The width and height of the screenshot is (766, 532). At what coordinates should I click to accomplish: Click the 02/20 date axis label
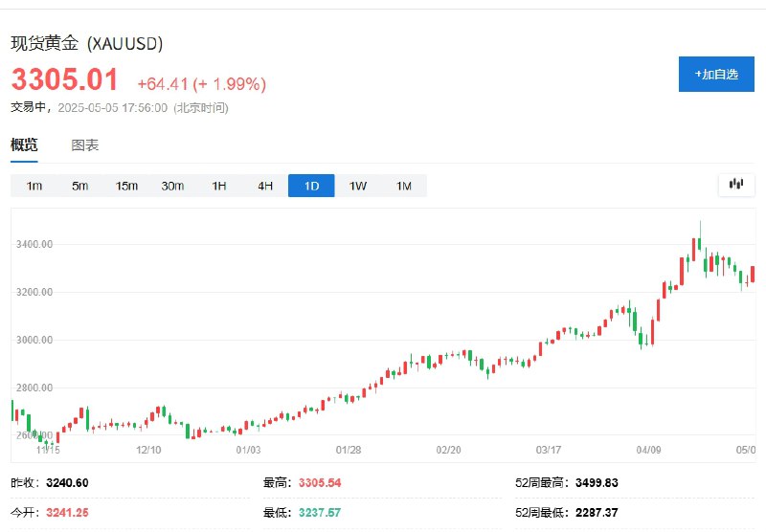coord(448,450)
